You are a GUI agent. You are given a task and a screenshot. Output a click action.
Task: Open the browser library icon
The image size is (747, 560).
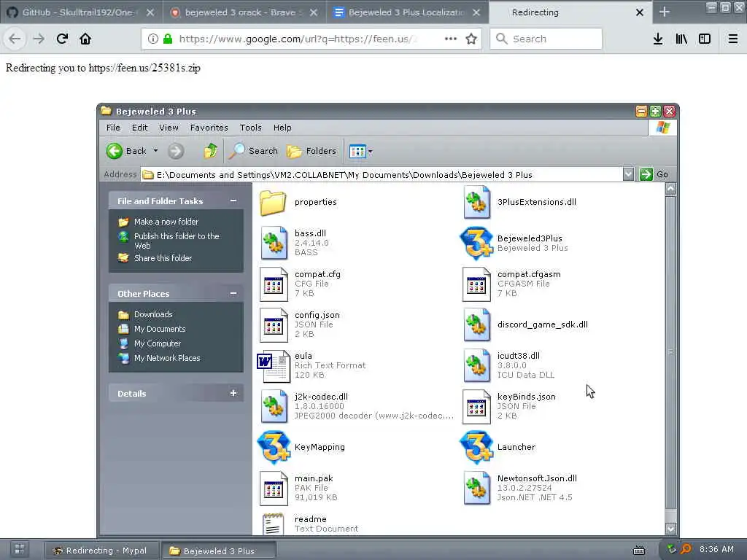pos(681,39)
